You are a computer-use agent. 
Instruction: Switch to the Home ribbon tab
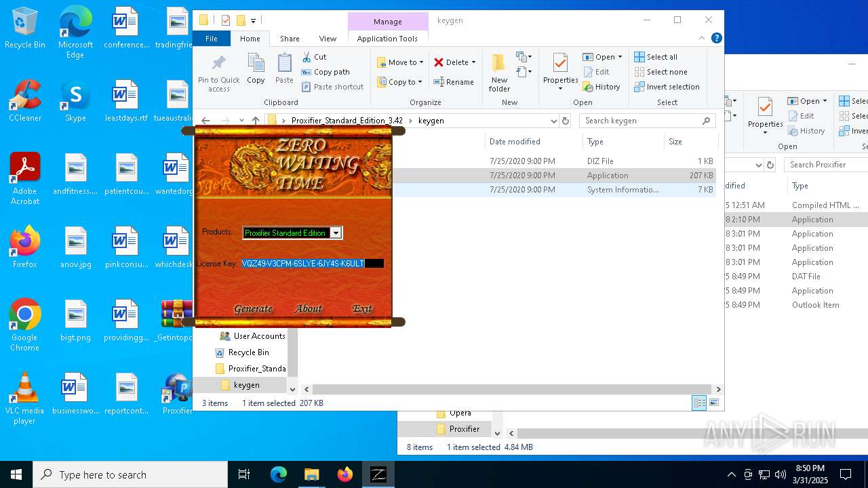[250, 39]
